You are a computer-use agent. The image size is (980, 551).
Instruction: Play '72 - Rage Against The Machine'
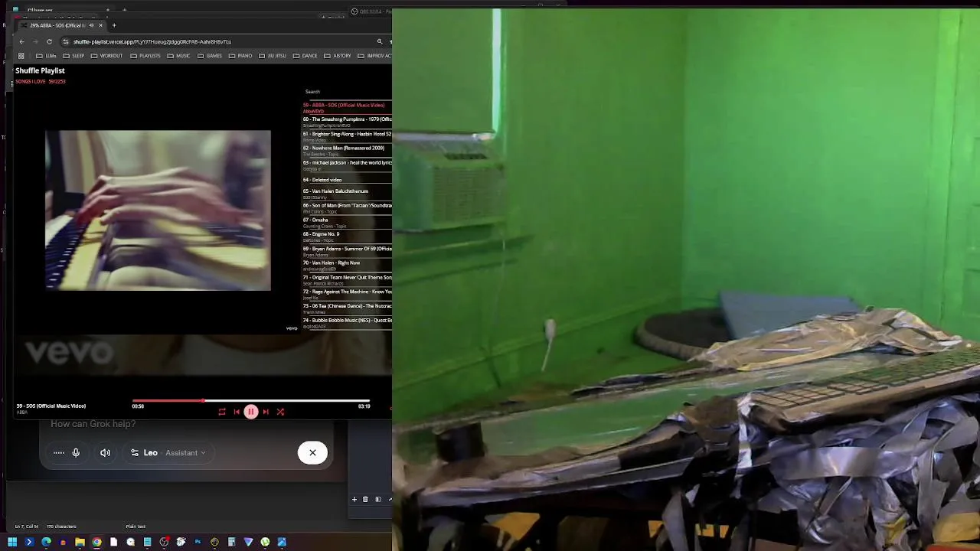[x=348, y=294]
